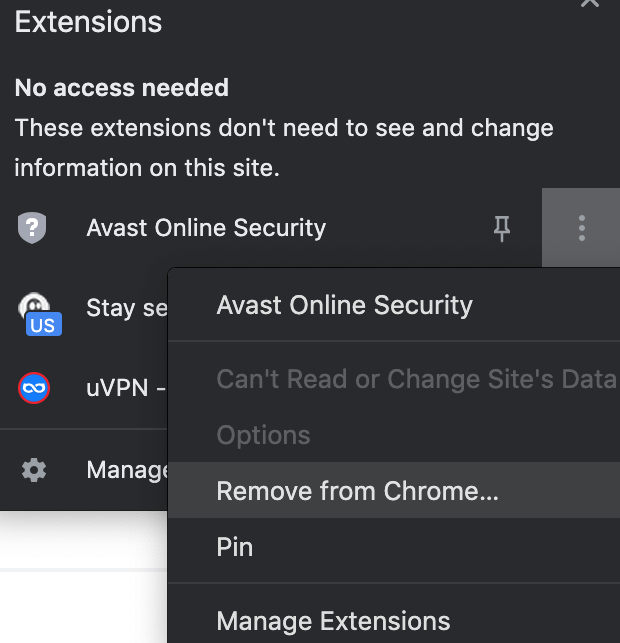Click Avast Online Security in the context menu
620x643 pixels.
click(x=344, y=305)
